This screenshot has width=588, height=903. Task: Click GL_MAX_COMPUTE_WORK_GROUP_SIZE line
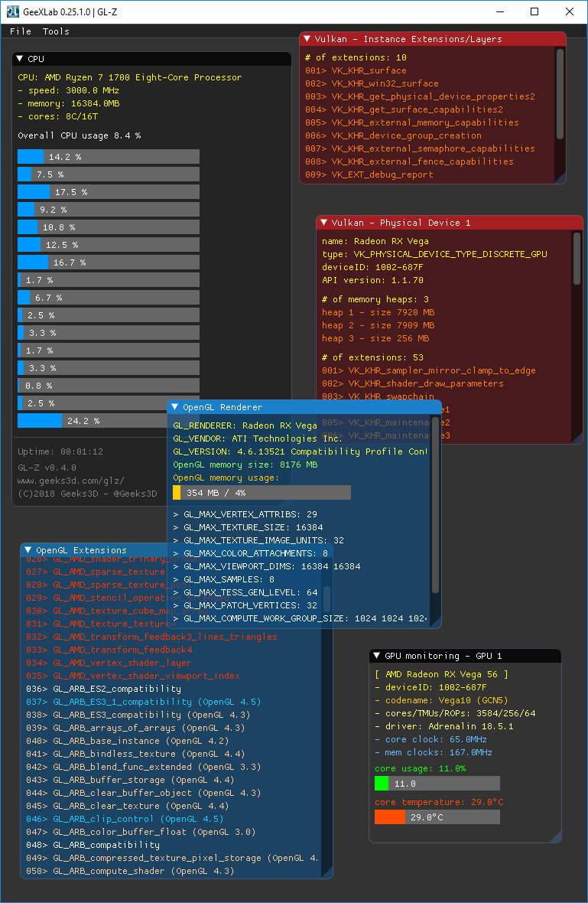click(300, 618)
